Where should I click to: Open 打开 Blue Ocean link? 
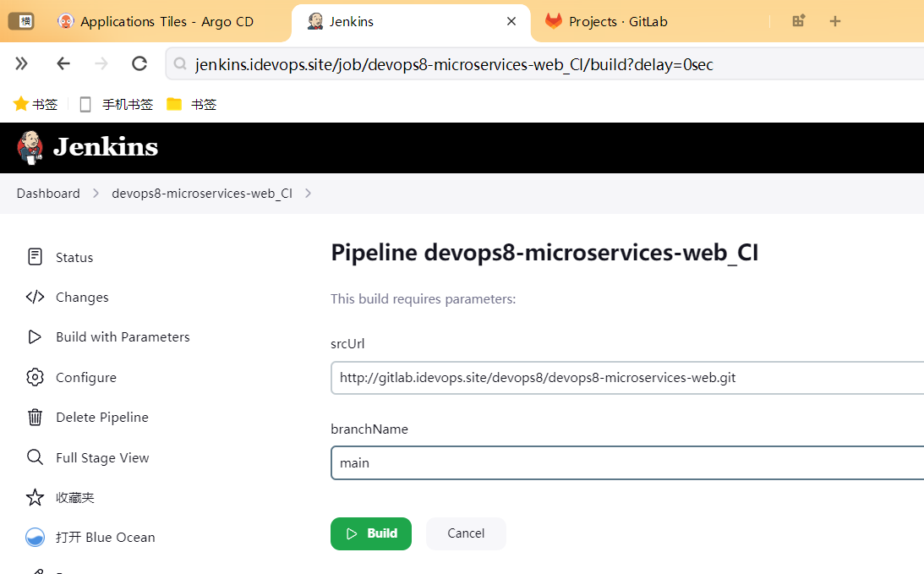click(106, 538)
